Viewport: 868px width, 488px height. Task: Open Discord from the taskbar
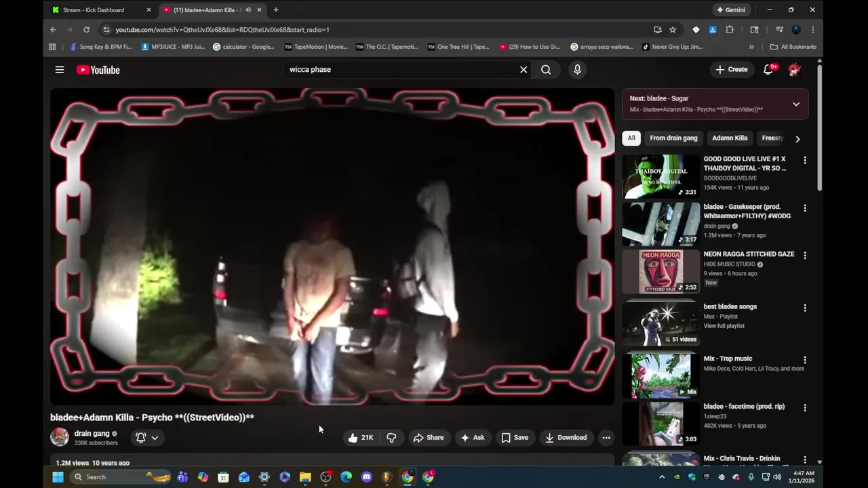(x=367, y=477)
